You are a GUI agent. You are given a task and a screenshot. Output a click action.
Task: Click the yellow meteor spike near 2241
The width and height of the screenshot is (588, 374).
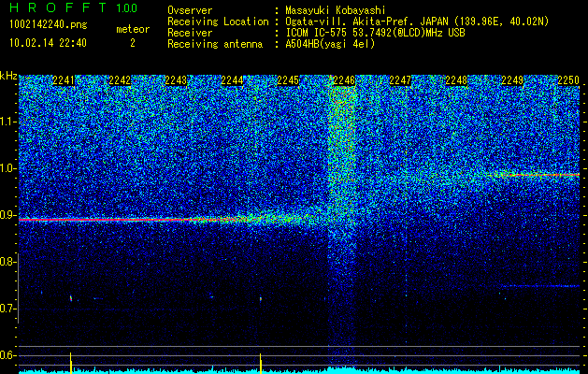point(71,363)
